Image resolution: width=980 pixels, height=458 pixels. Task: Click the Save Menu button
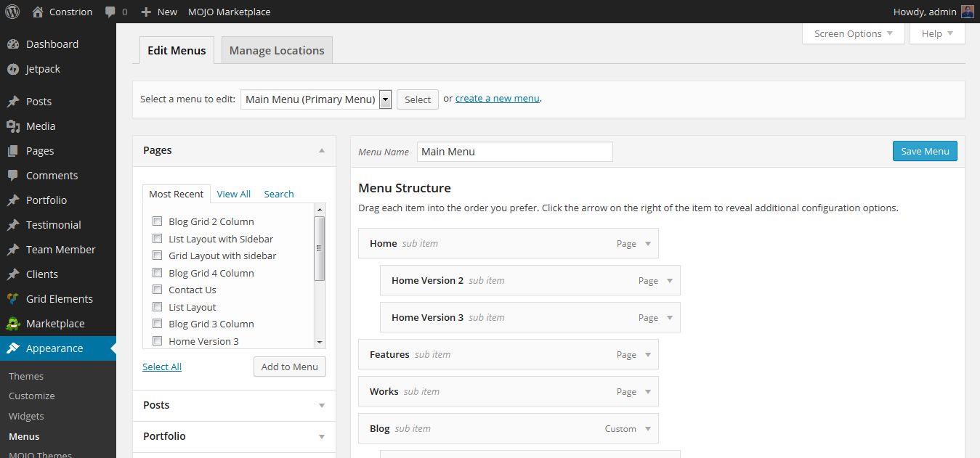tap(925, 151)
